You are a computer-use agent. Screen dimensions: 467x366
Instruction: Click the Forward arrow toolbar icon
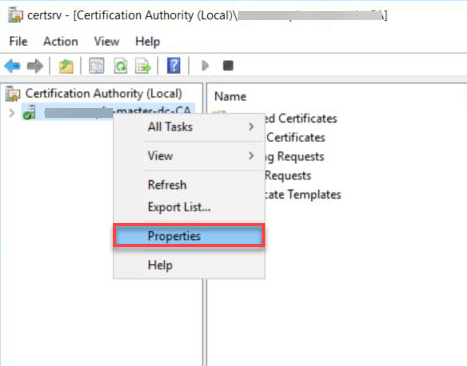pos(35,66)
